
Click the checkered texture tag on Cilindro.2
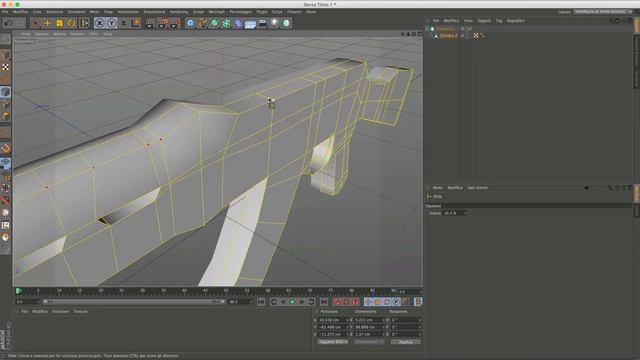476,36
